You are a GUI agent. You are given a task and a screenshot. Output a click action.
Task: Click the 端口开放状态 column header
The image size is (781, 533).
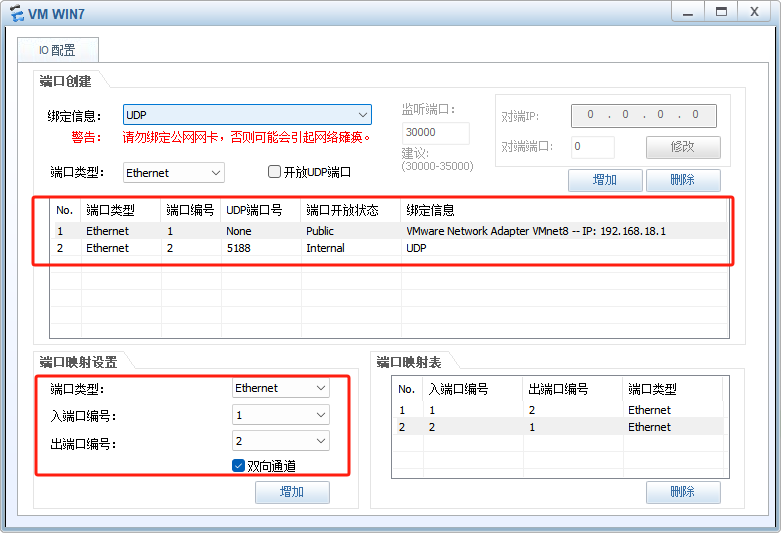pyautogui.click(x=351, y=210)
